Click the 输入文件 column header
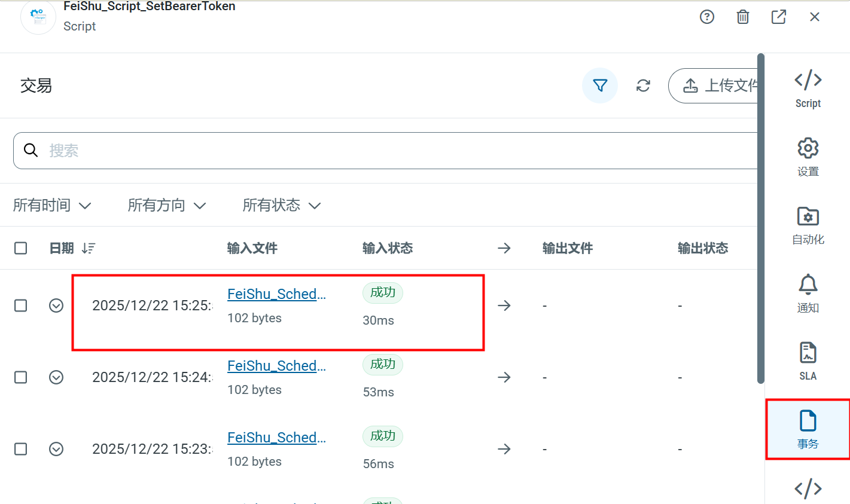850x504 pixels. (x=252, y=248)
